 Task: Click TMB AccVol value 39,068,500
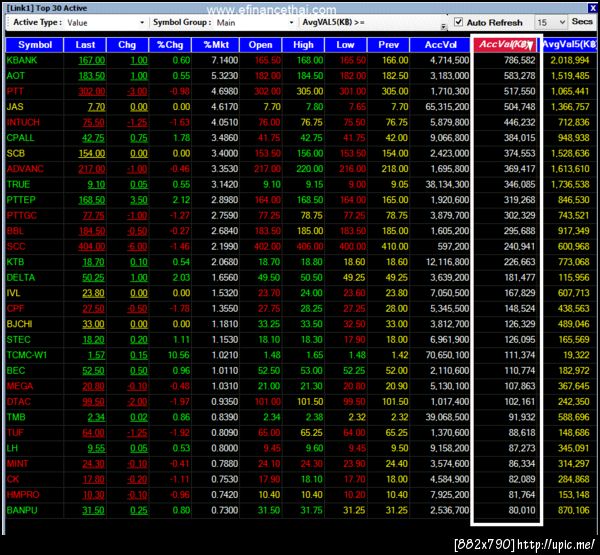(x=447, y=417)
